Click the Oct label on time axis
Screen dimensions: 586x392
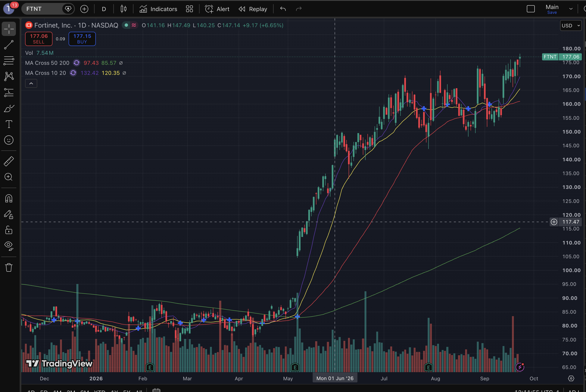click(534, 378)
